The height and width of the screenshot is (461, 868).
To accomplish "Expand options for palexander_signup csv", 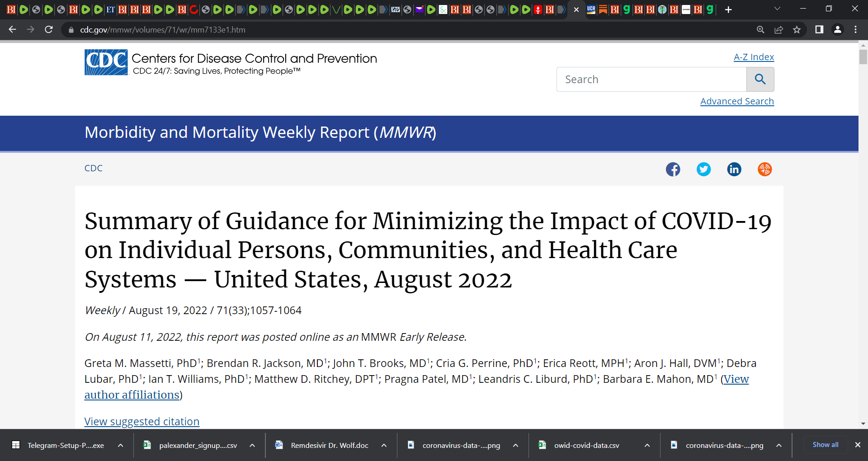I will pos(252,445).
